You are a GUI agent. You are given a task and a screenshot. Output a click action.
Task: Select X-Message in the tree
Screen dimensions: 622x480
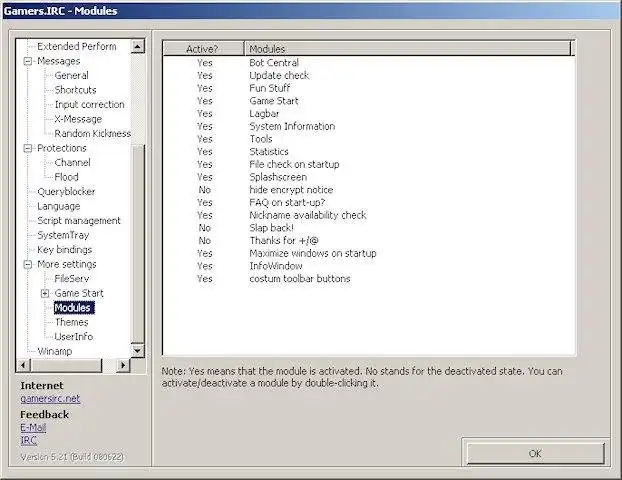[78, 119]
